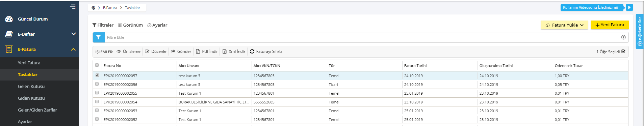Preview the invoice with Önizleme
644x126 pixels.
128,52
